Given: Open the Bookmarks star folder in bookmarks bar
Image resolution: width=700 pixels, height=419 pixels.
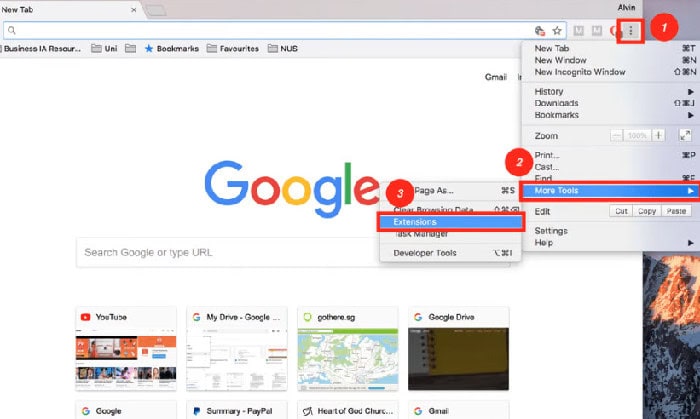Looking at the screenshot, I should coord(171,49).
